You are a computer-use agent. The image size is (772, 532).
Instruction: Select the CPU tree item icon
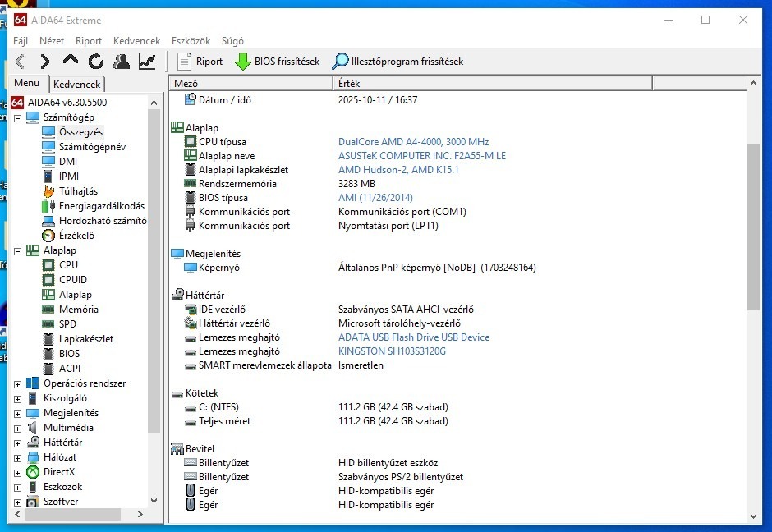pyautogui.click(x=48, y=265)
